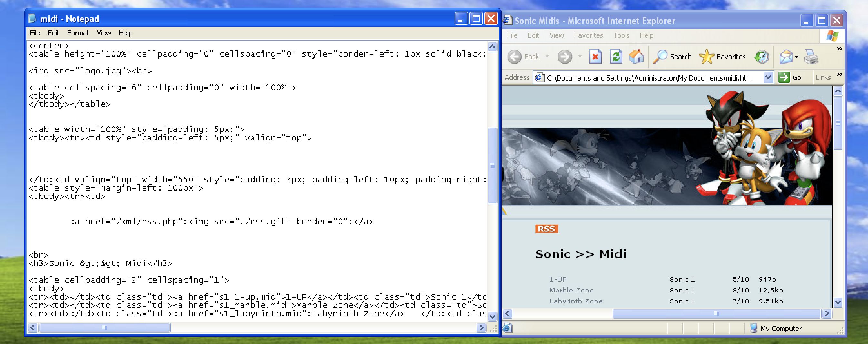Viewport: 868px width, 344px height.
Task: Click the '5/10' rating in the 1-UP row
Action: tap(741, 279)
